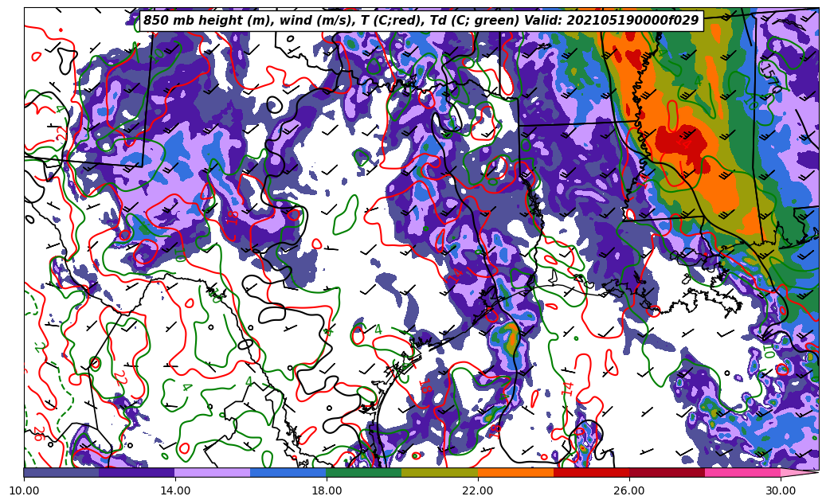Click the 14.00 colorbar tick label

(175, 491)
